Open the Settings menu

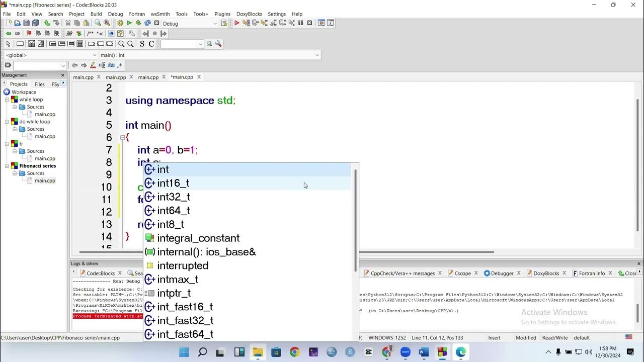(277, 14)
